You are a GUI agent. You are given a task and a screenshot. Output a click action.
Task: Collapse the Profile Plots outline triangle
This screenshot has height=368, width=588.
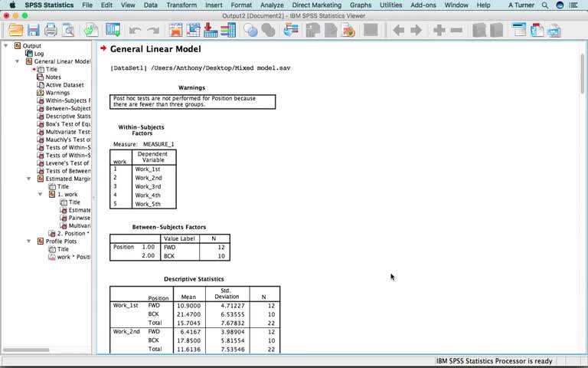[29, 241]
